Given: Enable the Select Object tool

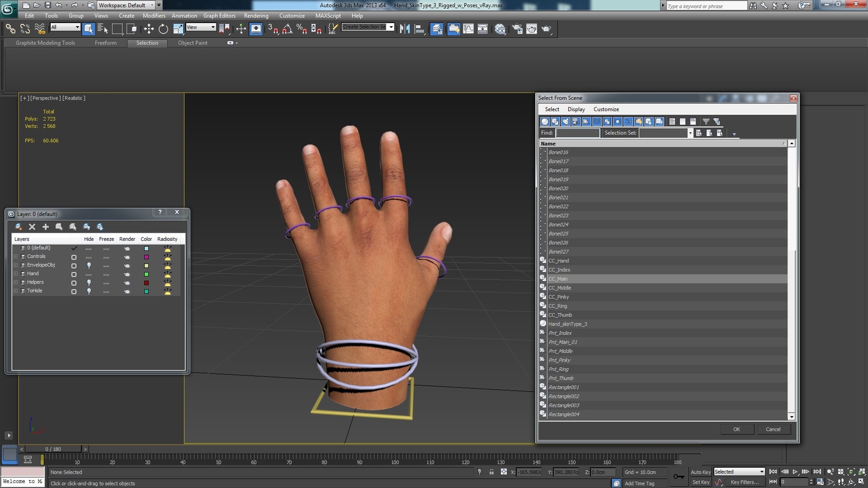Looking at the screenshot, I should [x=88, y=29].
